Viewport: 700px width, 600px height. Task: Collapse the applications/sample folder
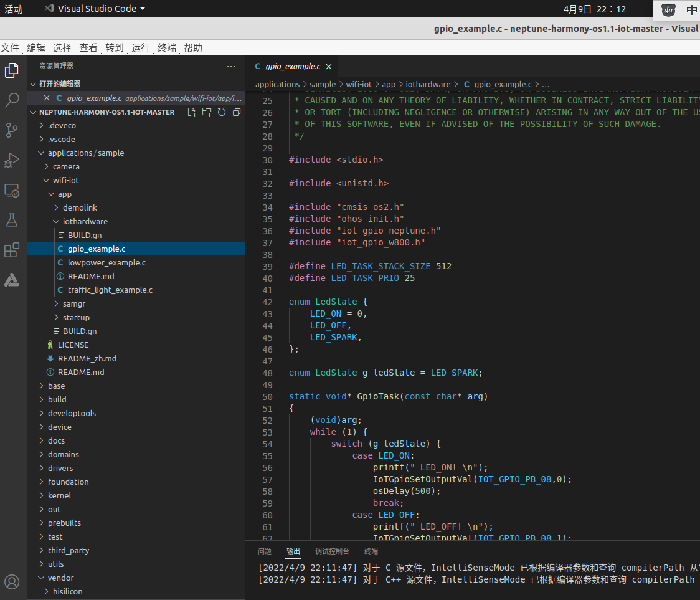pos(136,153)
